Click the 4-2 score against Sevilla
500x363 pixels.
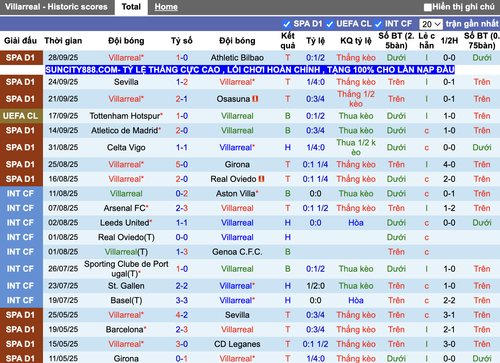tap(182, 315)
